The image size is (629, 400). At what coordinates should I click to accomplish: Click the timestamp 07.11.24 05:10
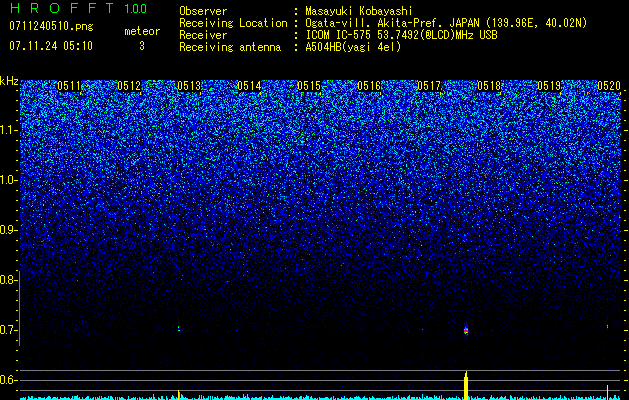pos(51,46)
